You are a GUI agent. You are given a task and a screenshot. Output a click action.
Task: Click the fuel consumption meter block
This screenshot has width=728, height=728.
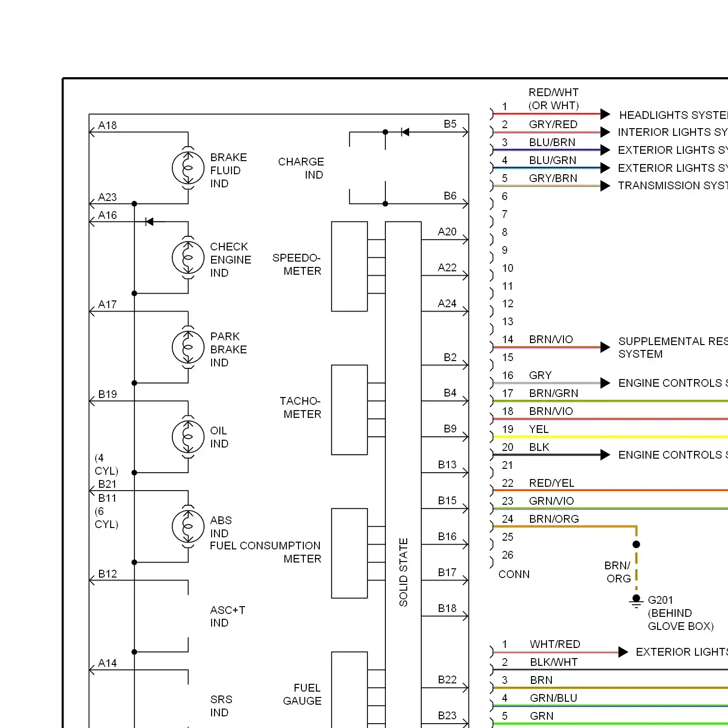pos(349,553)
